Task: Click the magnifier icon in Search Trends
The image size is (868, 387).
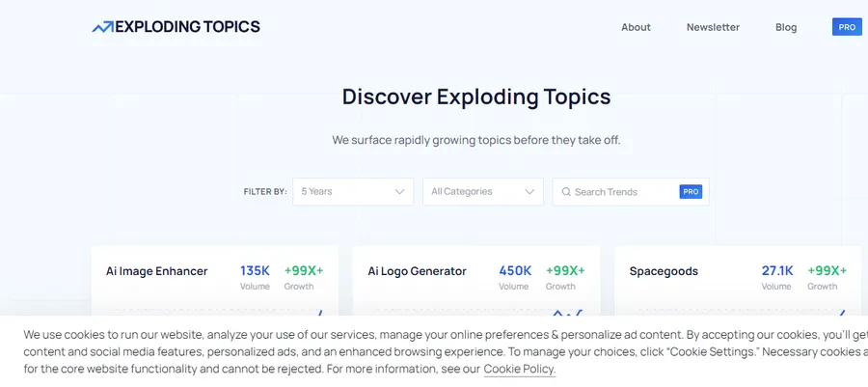Action: pyautogui.click(x=566, y=192)
